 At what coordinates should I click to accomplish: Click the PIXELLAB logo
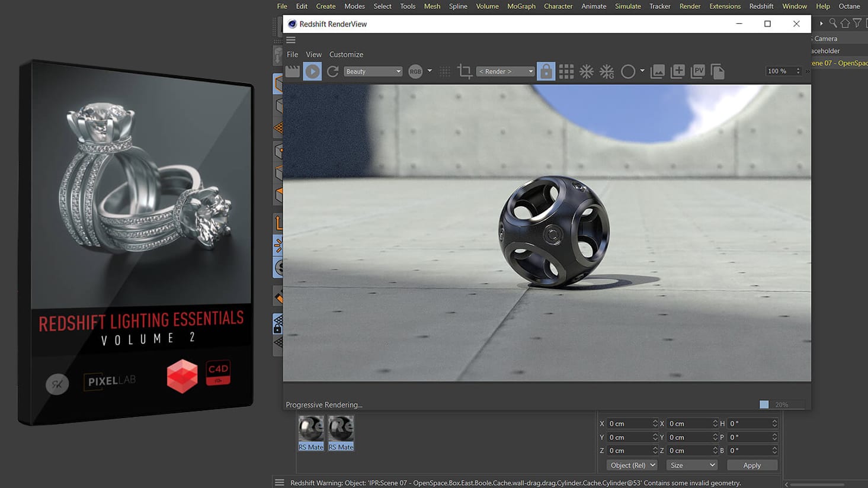(110, 381)
